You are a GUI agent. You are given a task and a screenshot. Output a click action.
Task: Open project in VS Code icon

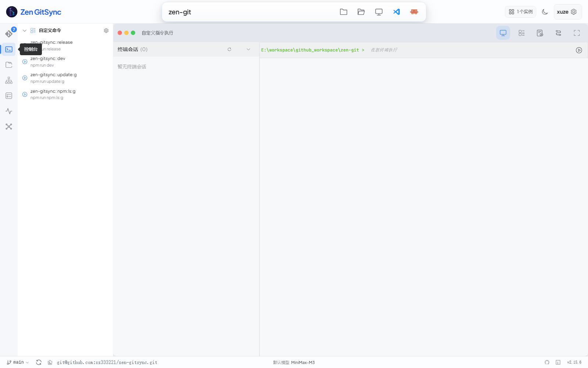(397, 12)
